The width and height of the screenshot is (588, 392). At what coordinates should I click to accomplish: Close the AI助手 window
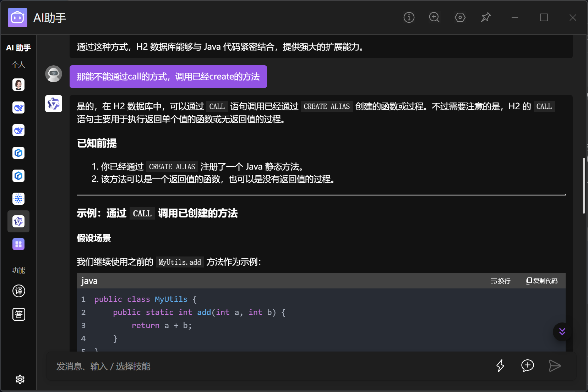(573, 17)
